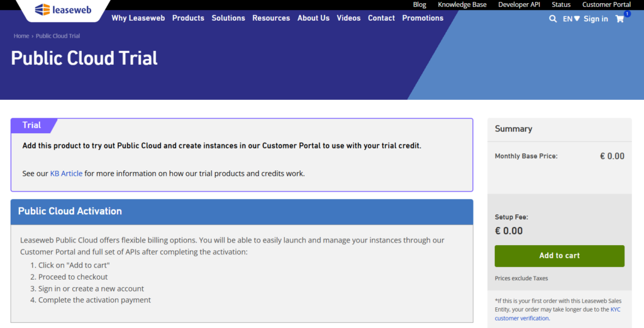Screen dimensions: 644x328
Task: Open the Customer Portal link
Action: pyautogui.click(x=606, y=4)
